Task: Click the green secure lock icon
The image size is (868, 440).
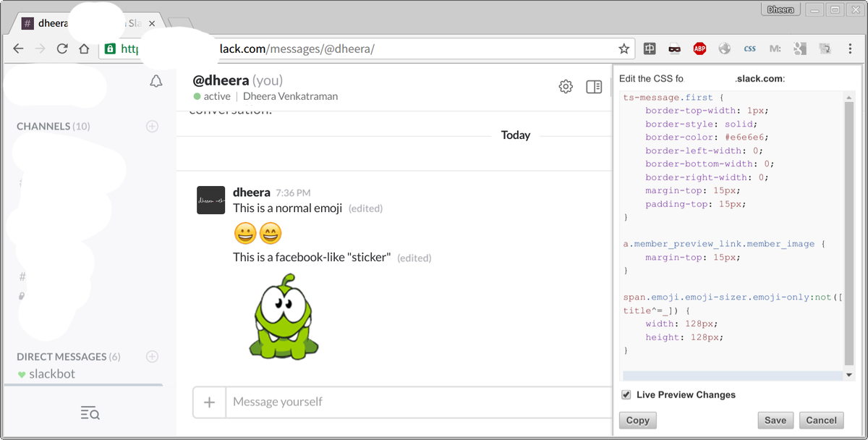Action: [x=110, y=49]
